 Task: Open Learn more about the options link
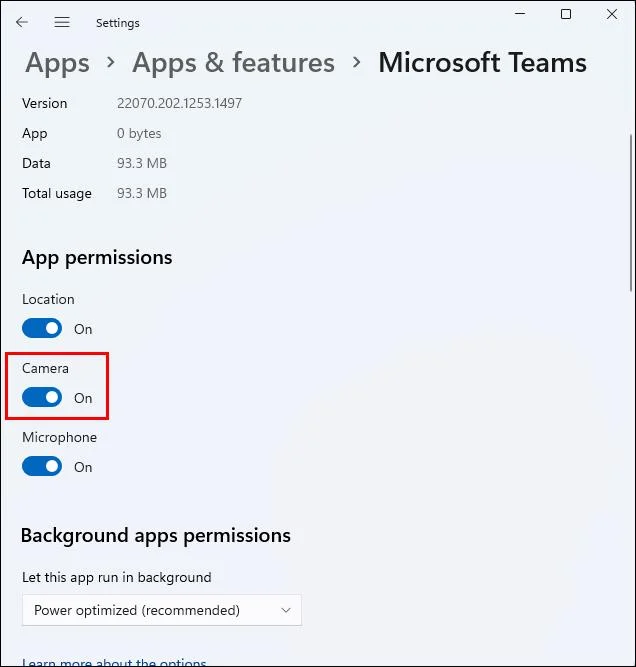click(x=114, y=662)
